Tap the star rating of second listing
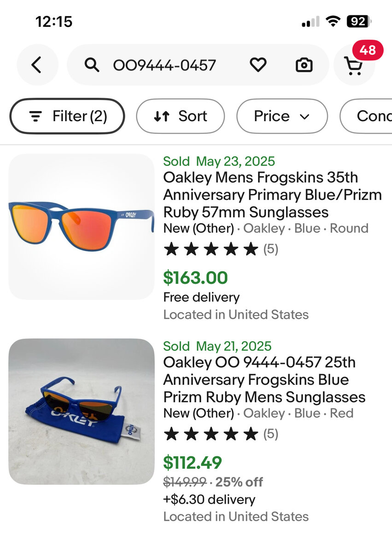This screenshot has width=392, height=553. (x=211, y=434)
